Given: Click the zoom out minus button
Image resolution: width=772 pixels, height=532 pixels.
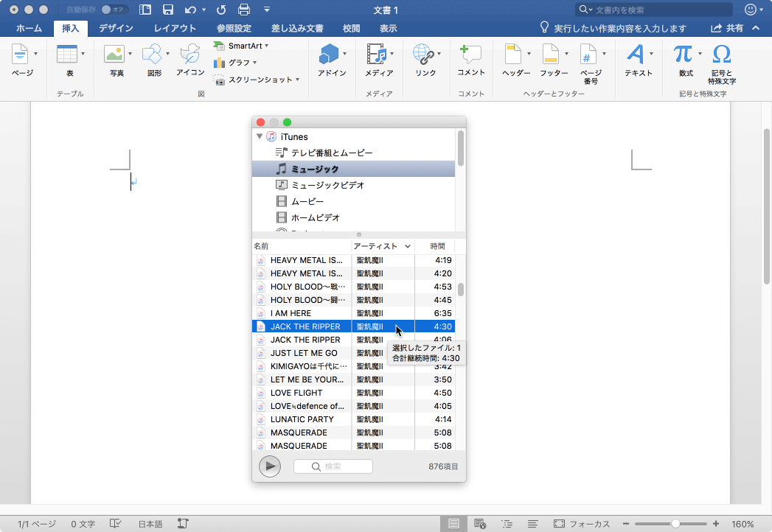Looking at the screenshot, I should [626, 524].
